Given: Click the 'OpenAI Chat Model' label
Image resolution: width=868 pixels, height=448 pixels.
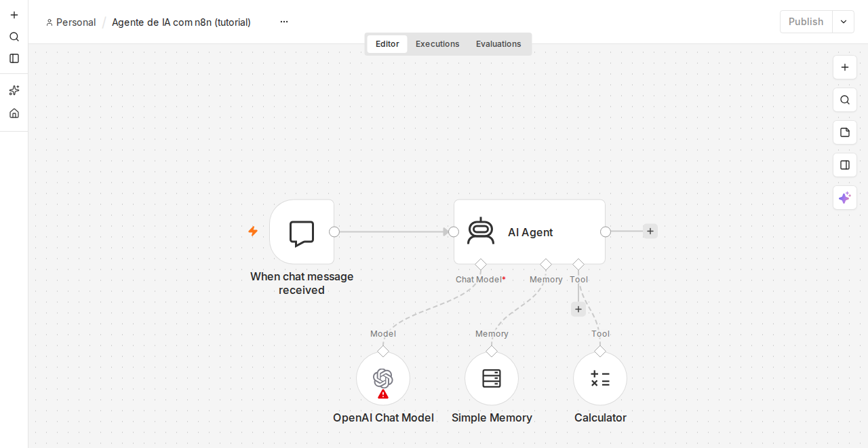Looking at the screenshot, I should click(383, 417).
